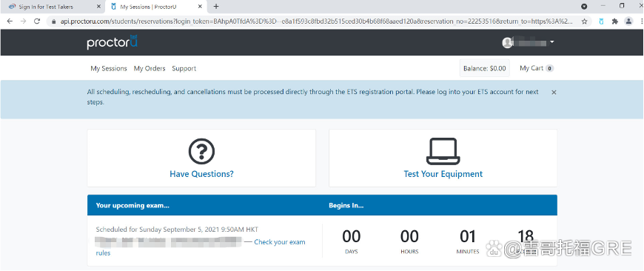Open the Extensions puzzle icon

[615, 21]
